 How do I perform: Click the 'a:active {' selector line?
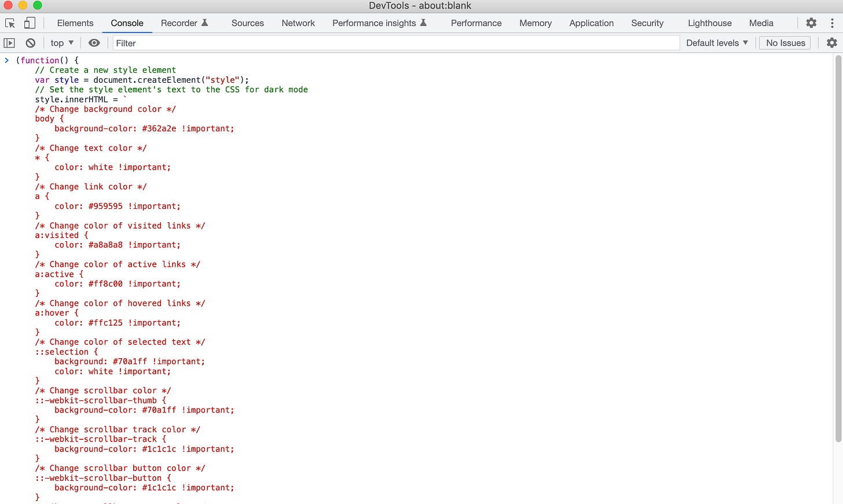pos(59,274)
